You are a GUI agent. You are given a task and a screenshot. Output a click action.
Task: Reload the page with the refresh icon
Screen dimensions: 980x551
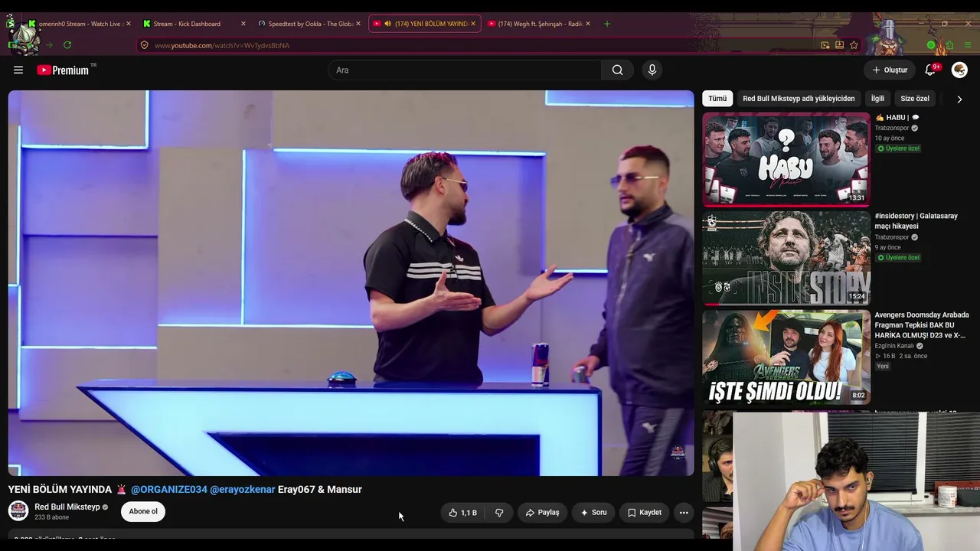coord(67,45)
